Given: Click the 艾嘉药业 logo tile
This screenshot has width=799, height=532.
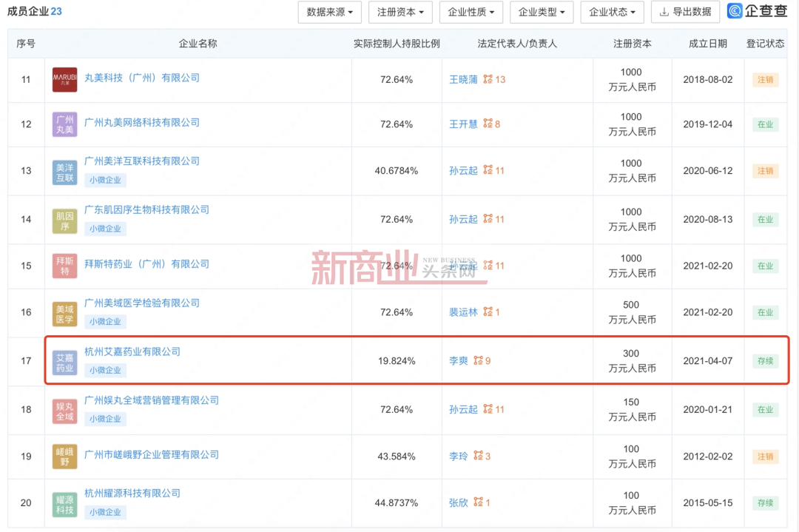Looking at the screenshot, I should (64, 363).
